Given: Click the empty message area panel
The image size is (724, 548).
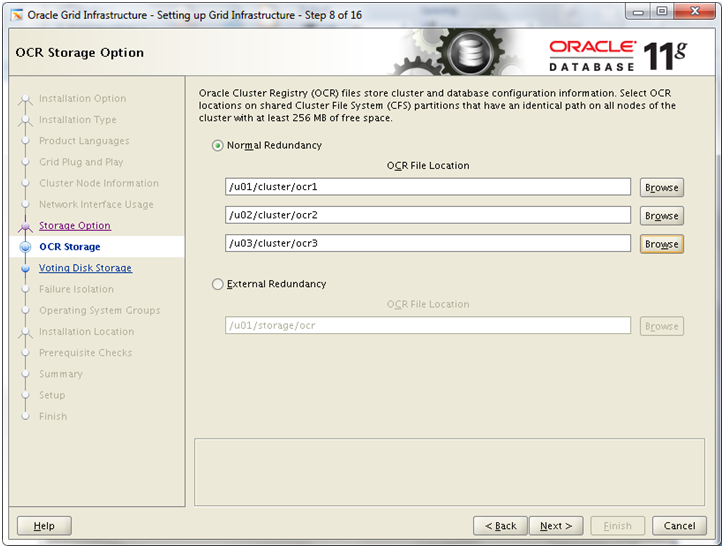Looking at the screenshot, I should tap(449, 472).
